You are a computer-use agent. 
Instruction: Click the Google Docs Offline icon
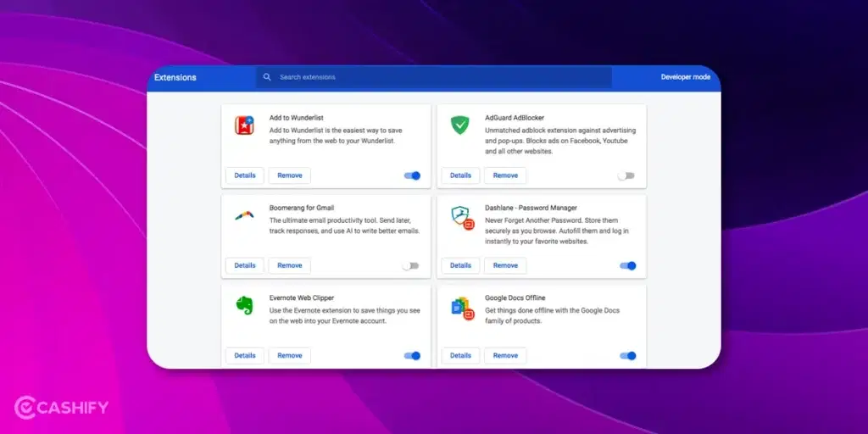pyautogui.click(x=462, y=308)
